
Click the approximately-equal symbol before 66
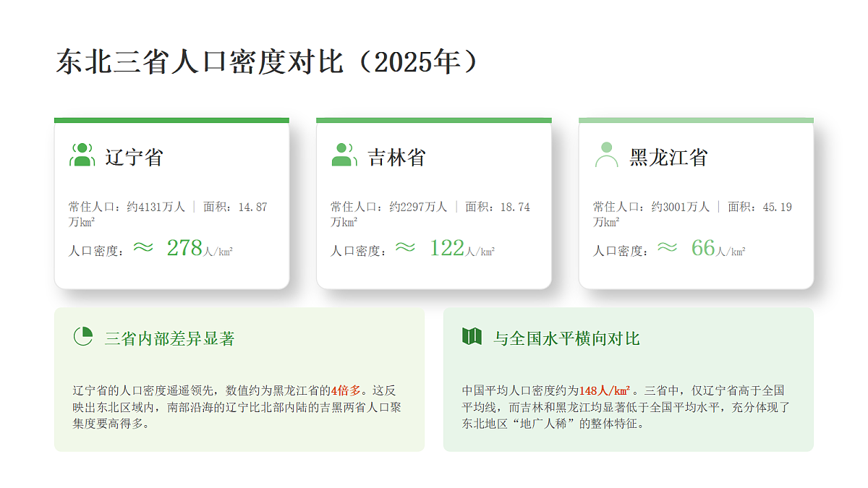[x=668, y=247]
